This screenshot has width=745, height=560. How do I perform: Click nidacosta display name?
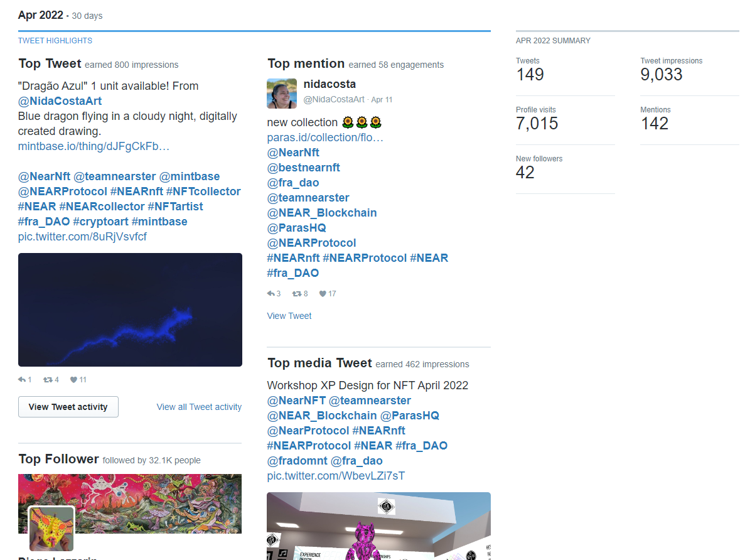click(x=330, y=84)
